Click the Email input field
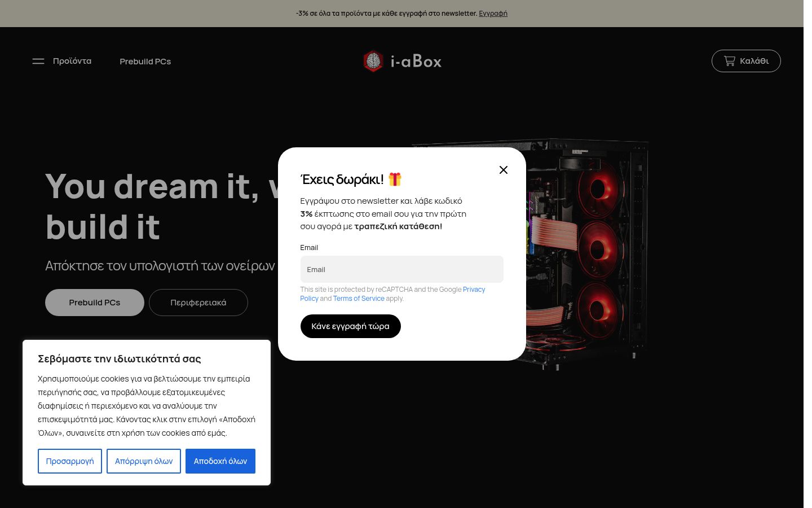Image resolution: width=812 pixels, height=508 pixels. pyautogui.click(x=401, y=269)
